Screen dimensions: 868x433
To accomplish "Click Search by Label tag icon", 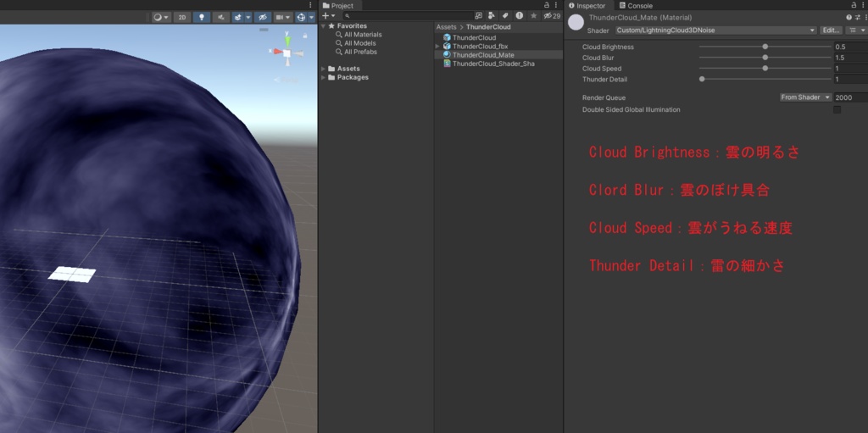I will [505, 16].
